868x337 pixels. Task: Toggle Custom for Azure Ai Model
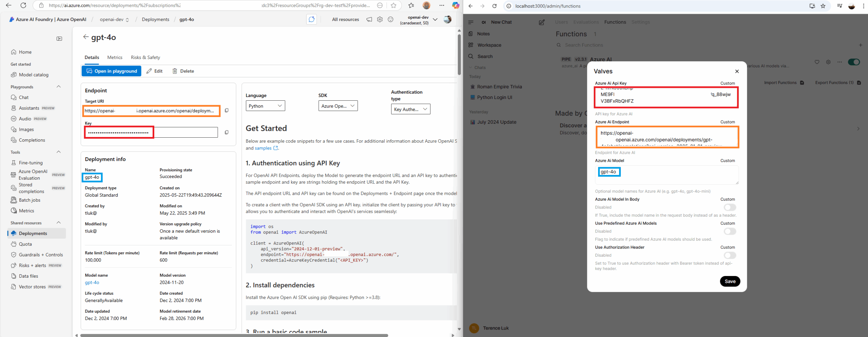(728, 160)
